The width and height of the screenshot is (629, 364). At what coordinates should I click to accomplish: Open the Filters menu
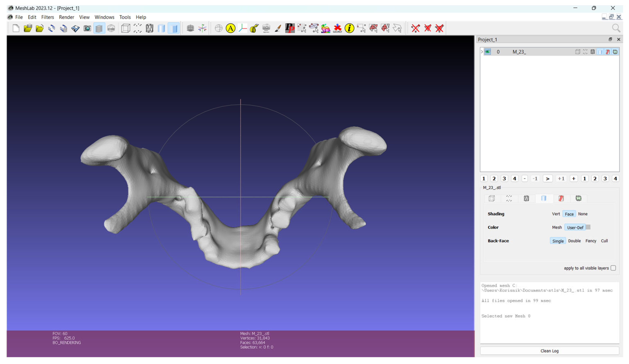pos(48,17)
